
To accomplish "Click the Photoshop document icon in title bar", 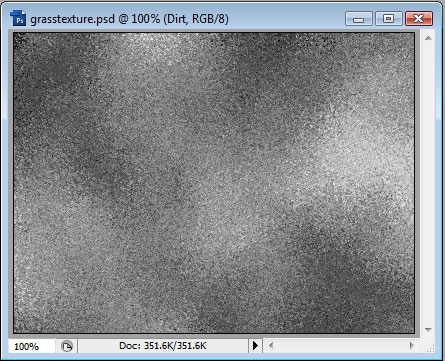I will pyautogui.click(x=18, y=18).
